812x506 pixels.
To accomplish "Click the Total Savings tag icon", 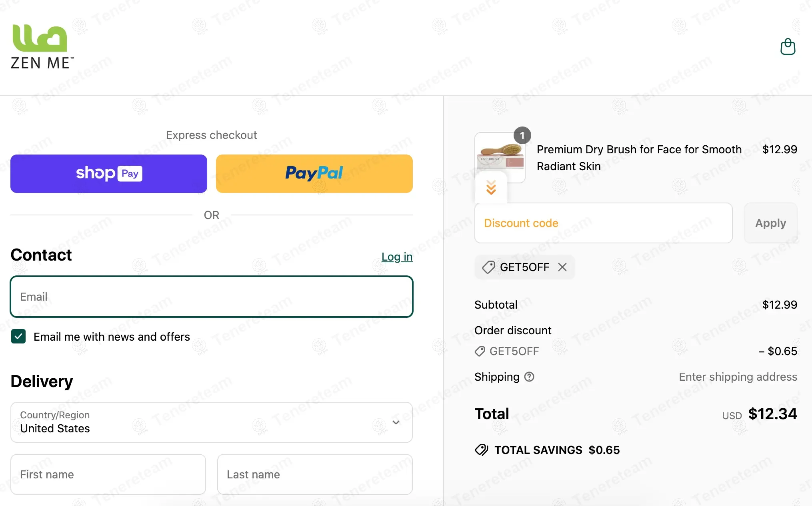I will tap(482, 450).
